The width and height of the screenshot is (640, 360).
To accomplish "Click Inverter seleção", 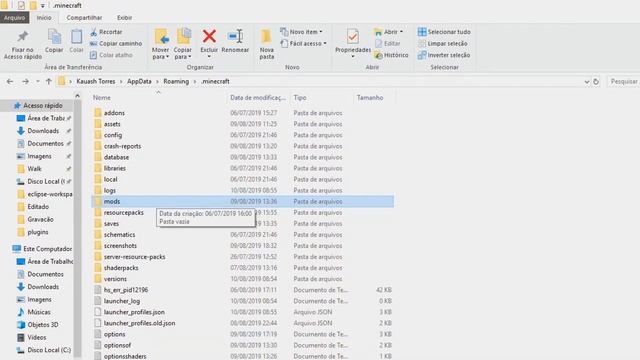I will click(444, 55).
